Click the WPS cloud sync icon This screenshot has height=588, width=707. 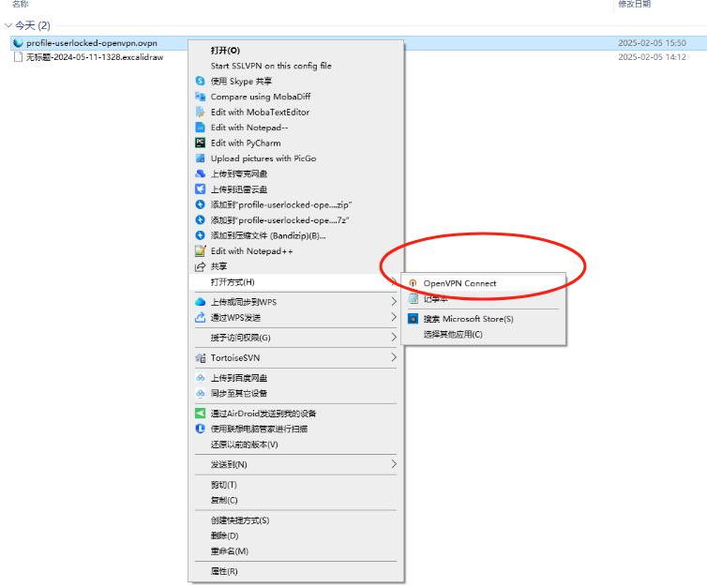pos(201,302)
